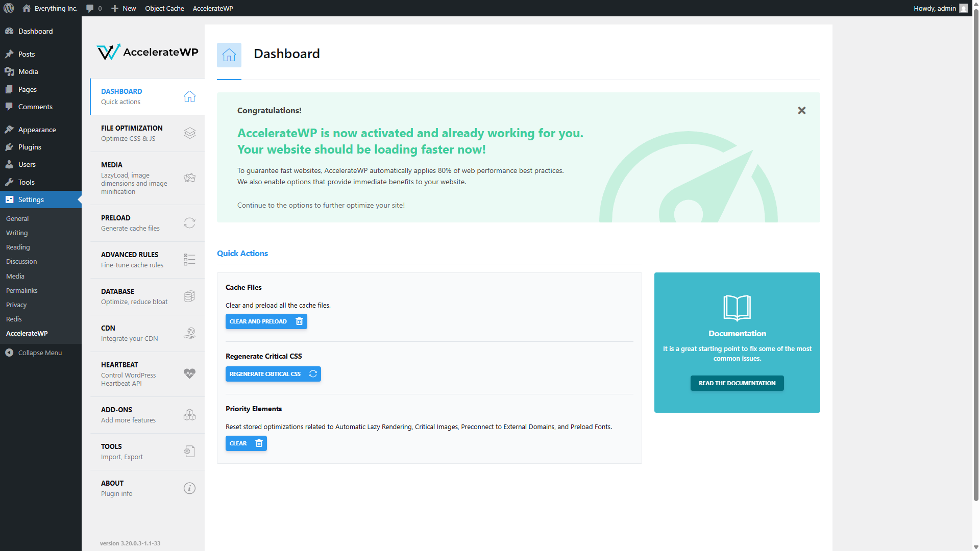Click Regenerate Critical CSS button

click(x=273, y=374)
